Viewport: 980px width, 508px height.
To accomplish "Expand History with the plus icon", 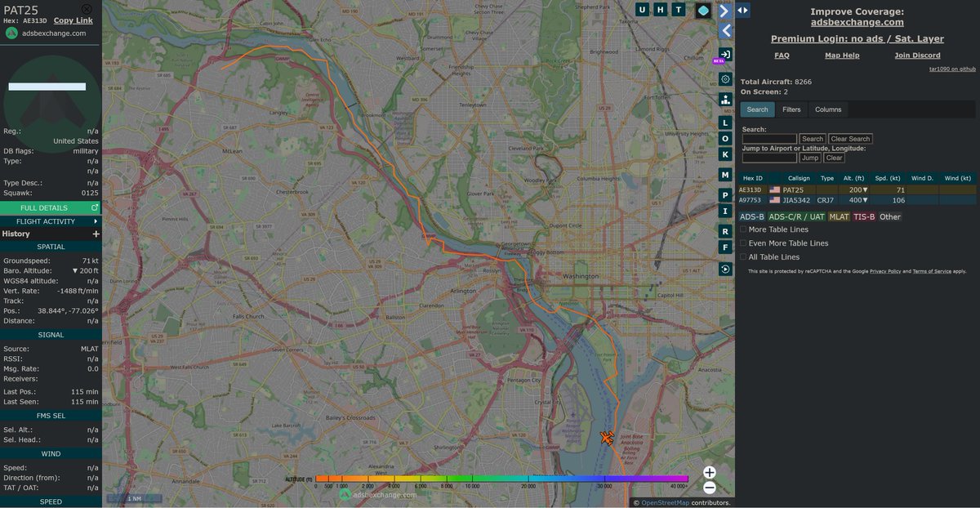I will tap(96, 234).
